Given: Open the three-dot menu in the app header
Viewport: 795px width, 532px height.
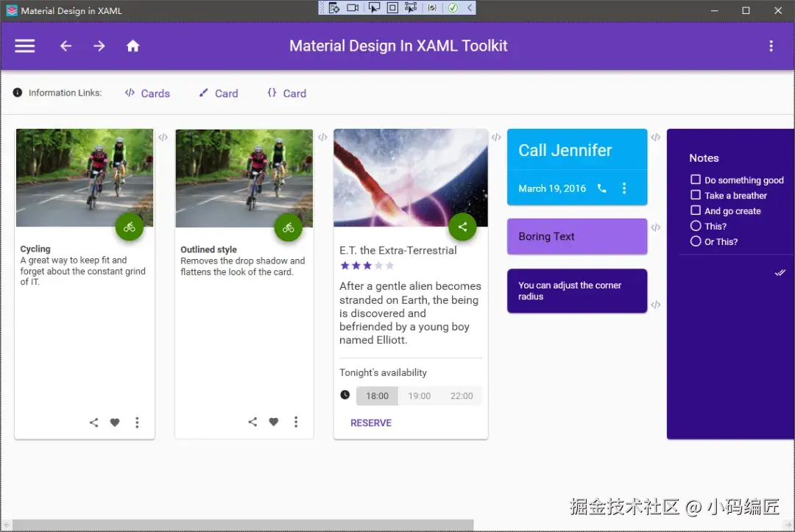Looking at the screenshot, I should click(x=771, y=46).
